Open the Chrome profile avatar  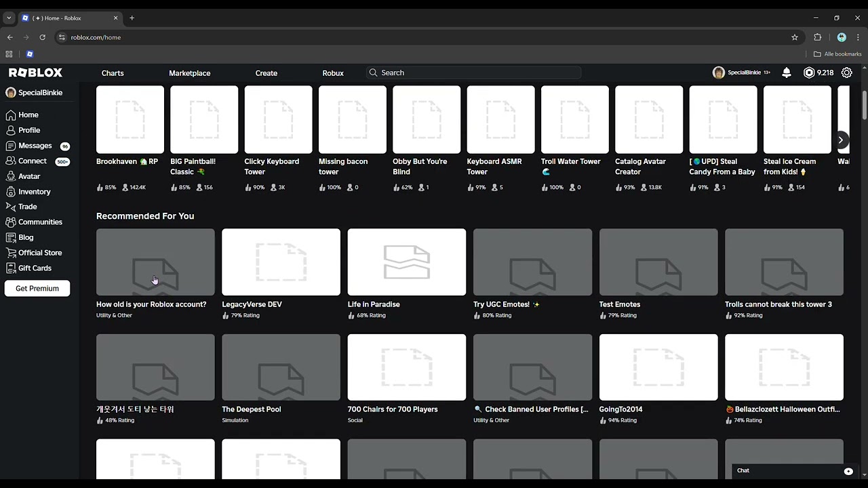842,37
